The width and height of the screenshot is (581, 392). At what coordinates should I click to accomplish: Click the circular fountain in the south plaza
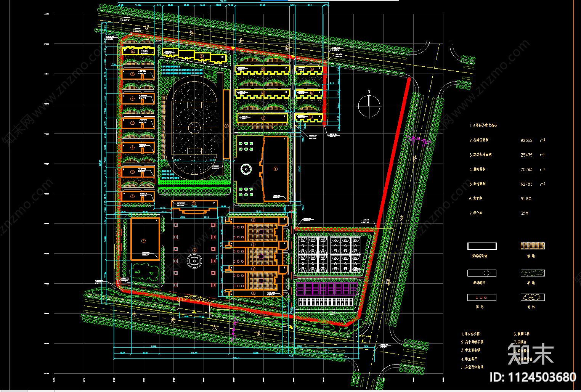tap(194, 261)
